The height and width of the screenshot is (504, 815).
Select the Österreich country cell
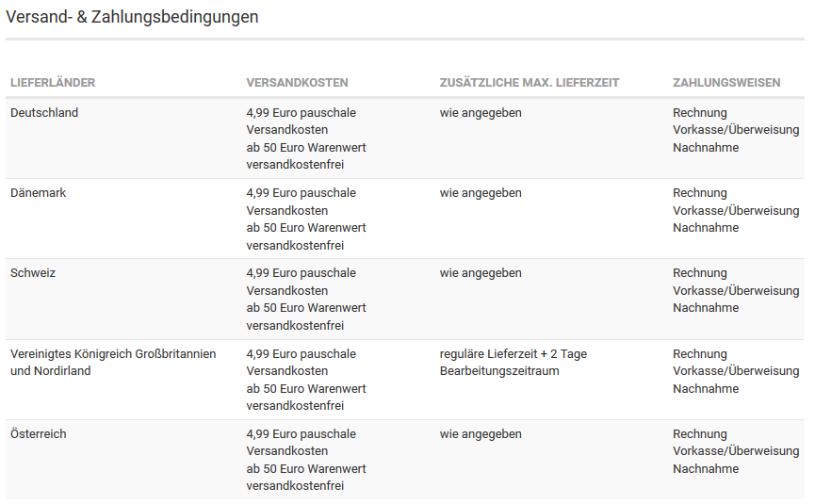click(39, 434)
